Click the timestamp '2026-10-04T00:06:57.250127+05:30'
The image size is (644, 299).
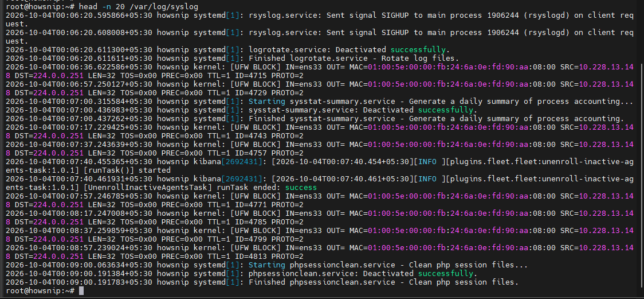[79, 84]
